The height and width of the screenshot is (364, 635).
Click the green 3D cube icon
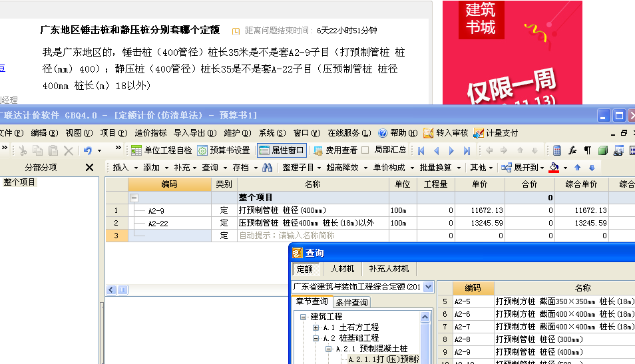tap(602, 150)
